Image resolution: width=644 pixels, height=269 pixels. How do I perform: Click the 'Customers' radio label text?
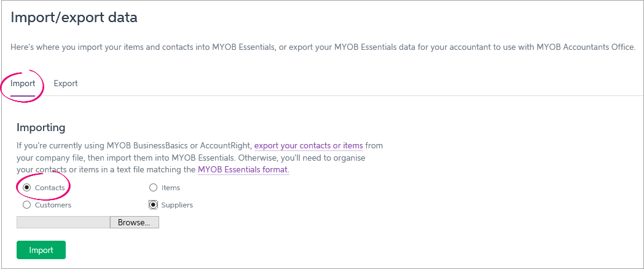pyautogui.click(x=53, y=205)
